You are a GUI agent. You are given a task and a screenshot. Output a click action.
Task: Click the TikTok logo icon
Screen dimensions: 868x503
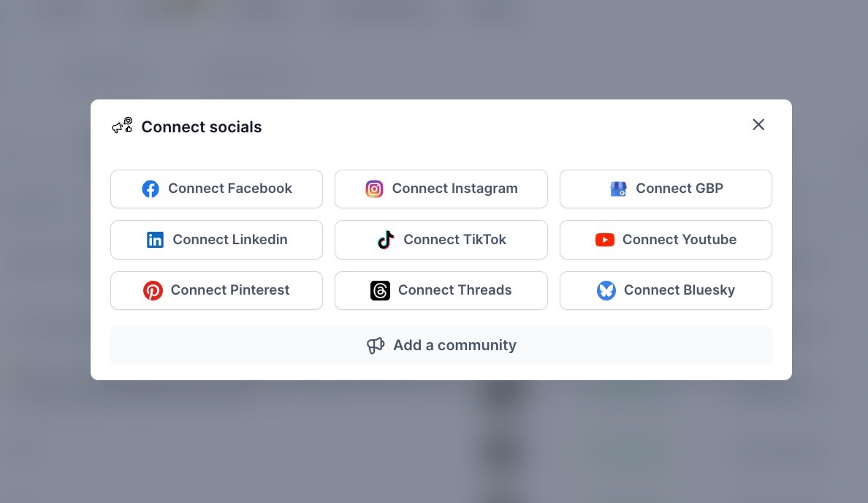click(x=386, y=240)
